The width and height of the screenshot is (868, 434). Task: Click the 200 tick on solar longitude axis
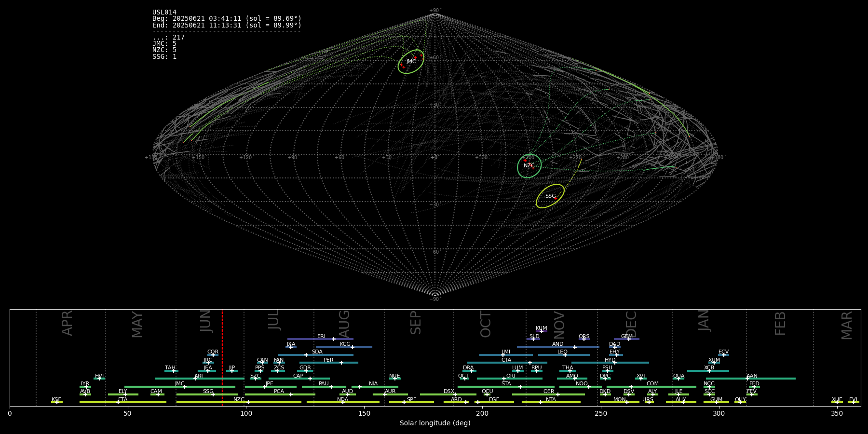click(482, 413)
